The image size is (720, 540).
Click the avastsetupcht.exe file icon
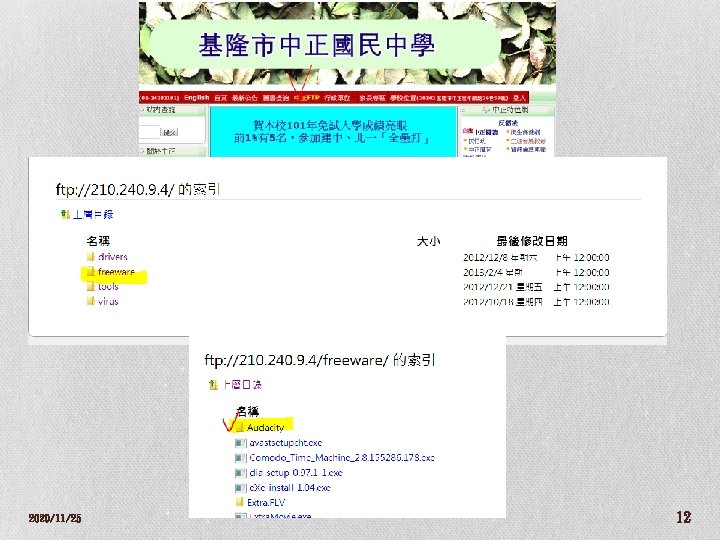point(241,443)
